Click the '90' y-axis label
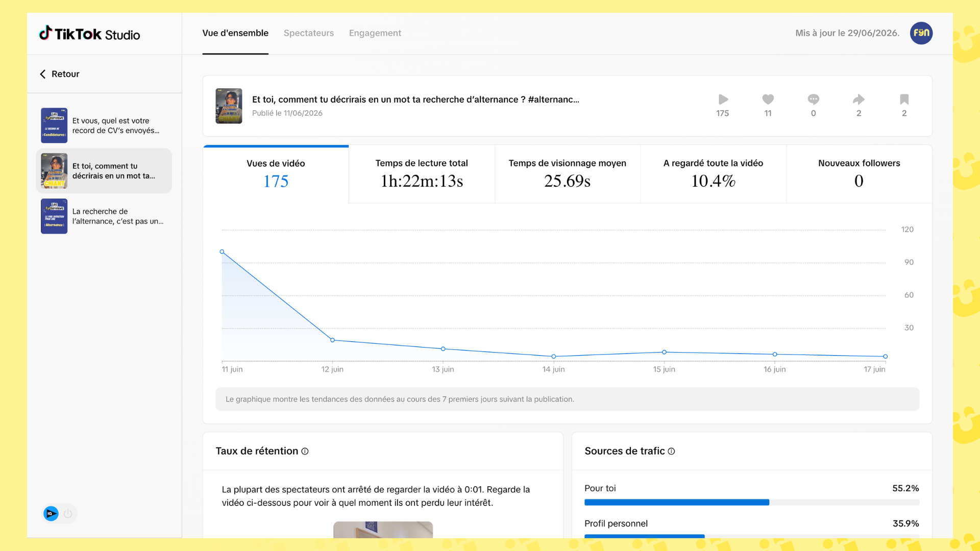Screen dimensions: 980x551 click(909, 262)
